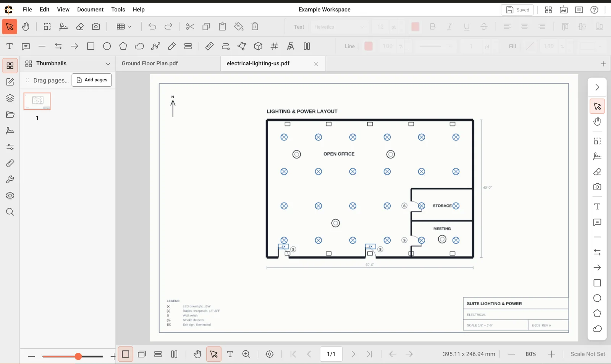The width and height of the screenshot is (611, 364).
Task: Toggle single page view mode
Action: (x=126, y=354)
